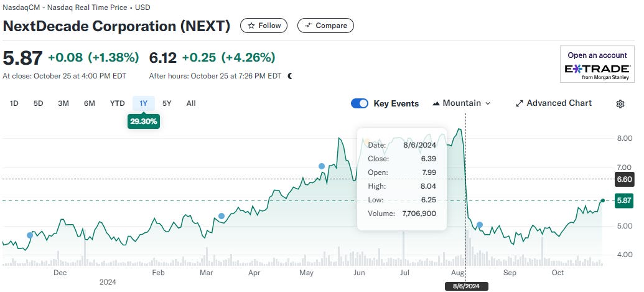Select the 3M time range tab
The image size is (644, 292).
point(63,103)
